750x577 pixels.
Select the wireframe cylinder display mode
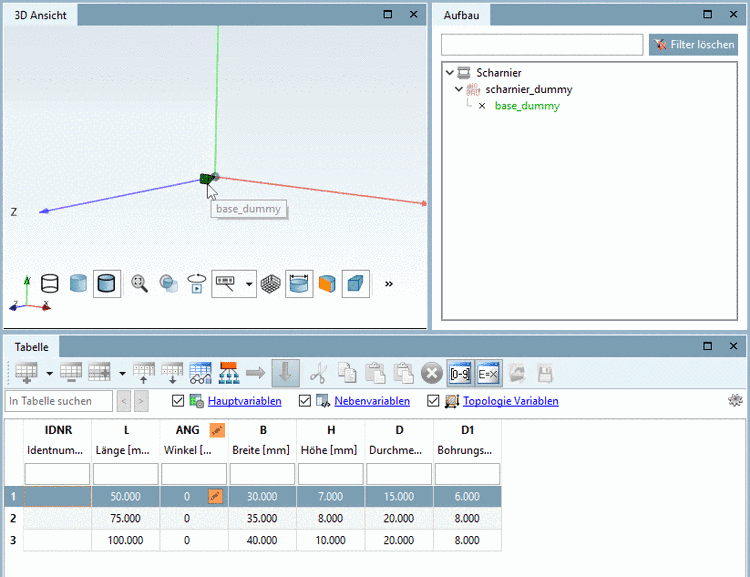coord(51,284)
